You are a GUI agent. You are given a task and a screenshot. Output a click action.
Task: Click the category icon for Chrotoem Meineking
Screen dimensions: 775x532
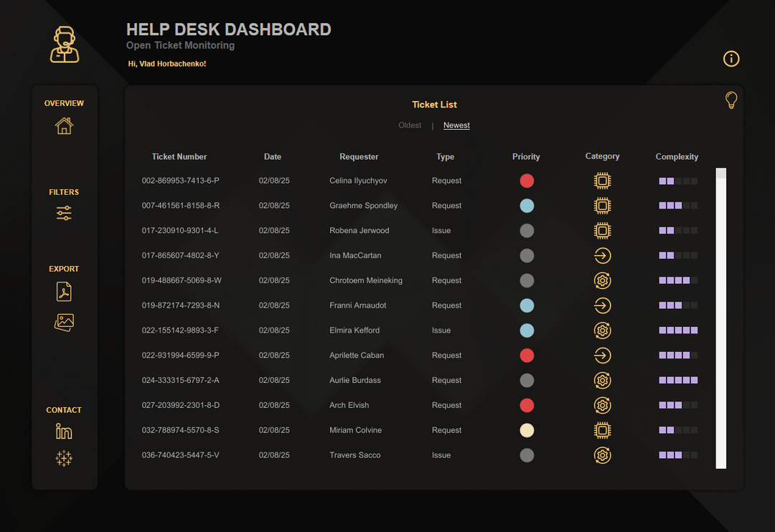click(603, 281)
